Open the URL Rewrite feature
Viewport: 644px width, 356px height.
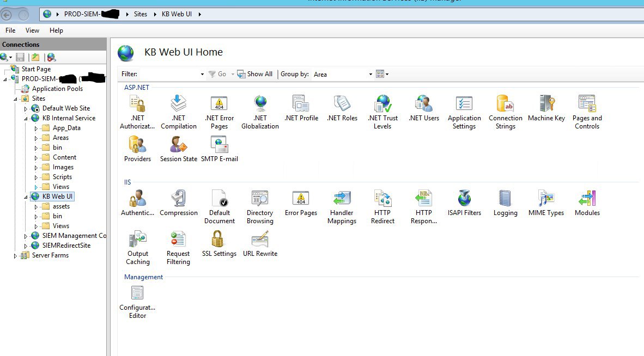click(x=260, y=244)
